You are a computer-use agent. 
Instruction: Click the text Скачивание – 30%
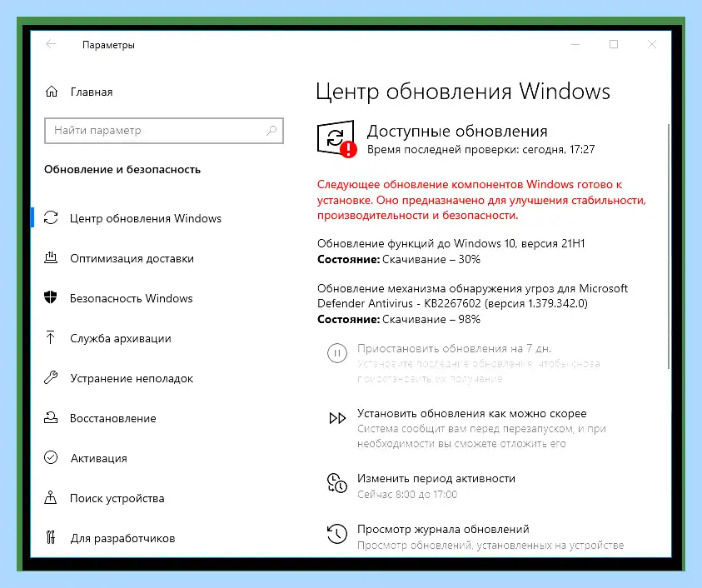(x=431, y=259)
